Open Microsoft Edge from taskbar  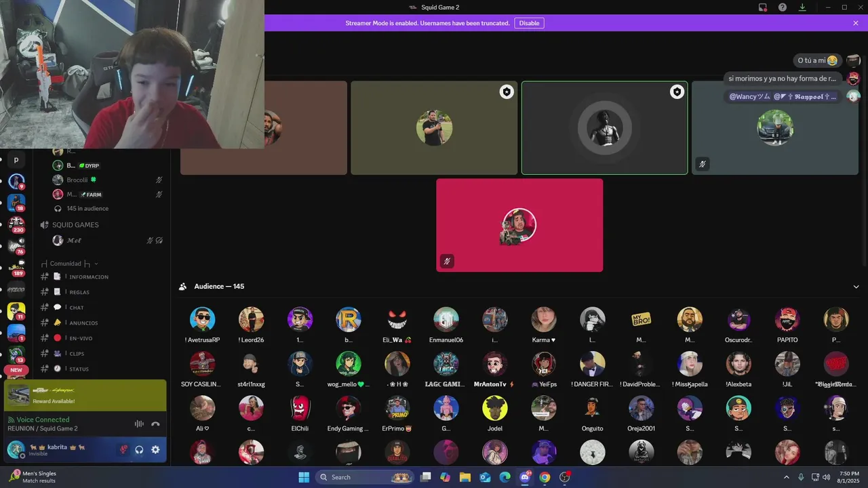pyautogui.click(x=505, y=477)
